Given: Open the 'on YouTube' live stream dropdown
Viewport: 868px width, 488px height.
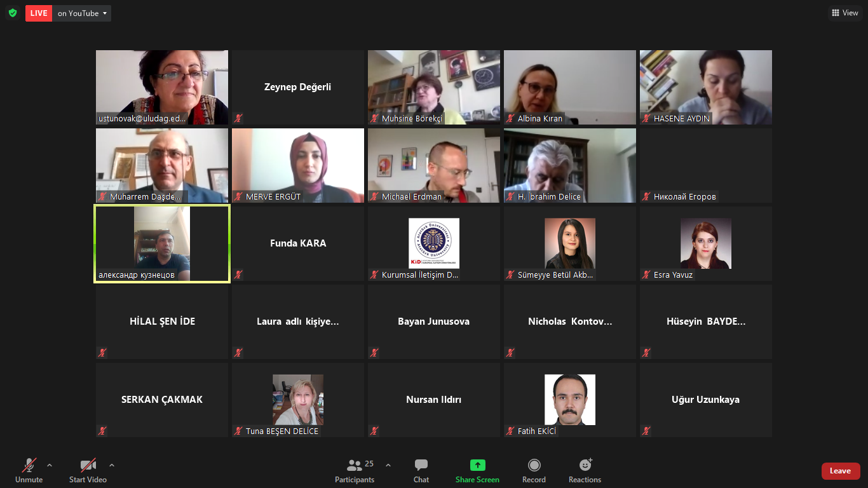Looking at the screenshot, I should point(83,13).
